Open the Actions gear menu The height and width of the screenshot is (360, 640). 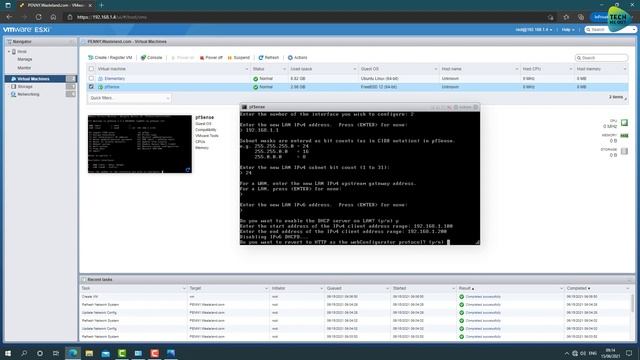point(298,58)
